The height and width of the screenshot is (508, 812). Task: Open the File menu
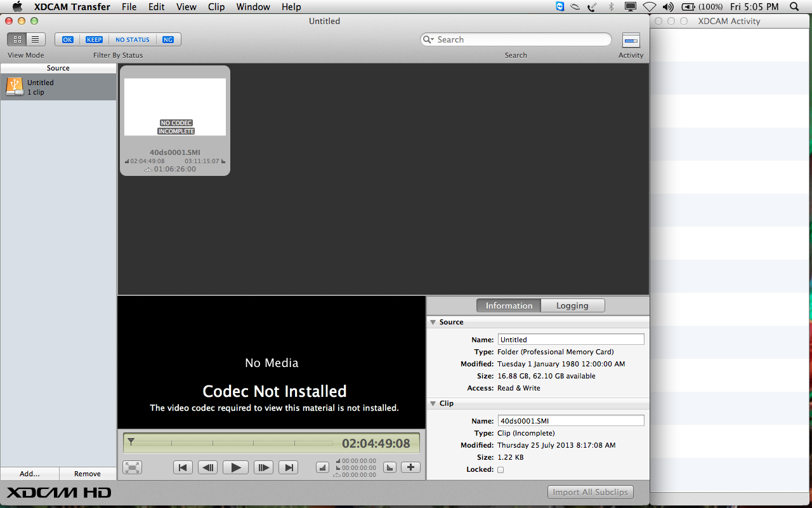[x=129, y=7]
